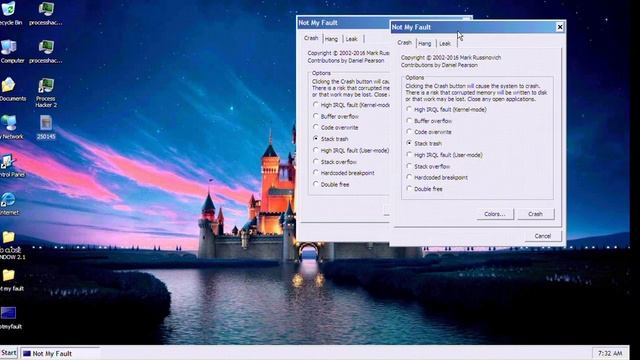
Task: Select Hardcoded breakpoint in front window
Action: [437, 178]
